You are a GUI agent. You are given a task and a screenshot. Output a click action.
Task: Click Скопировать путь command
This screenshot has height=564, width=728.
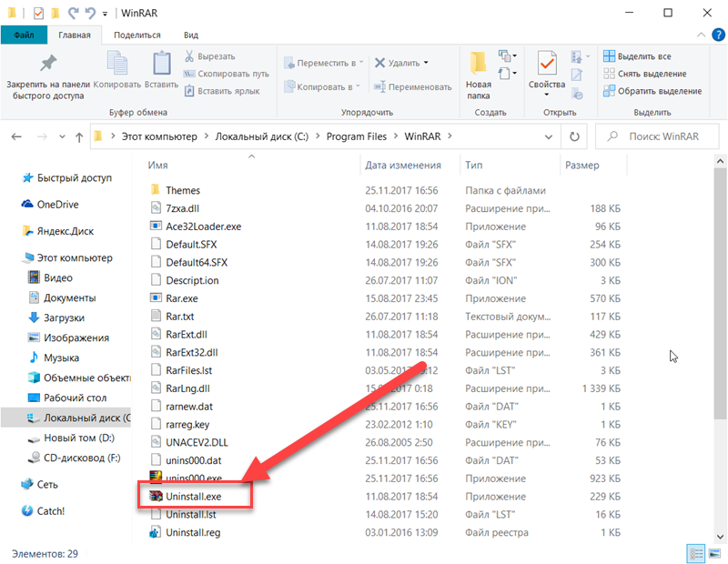(226, 74)
